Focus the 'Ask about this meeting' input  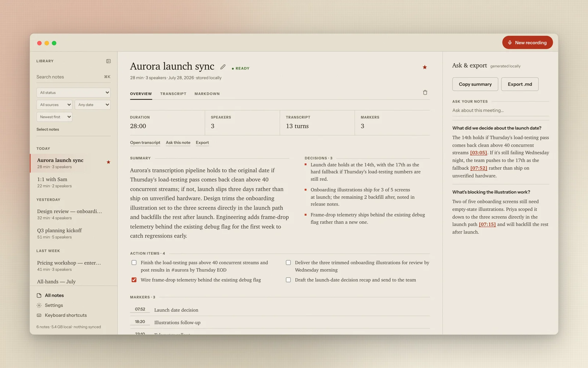501,110
